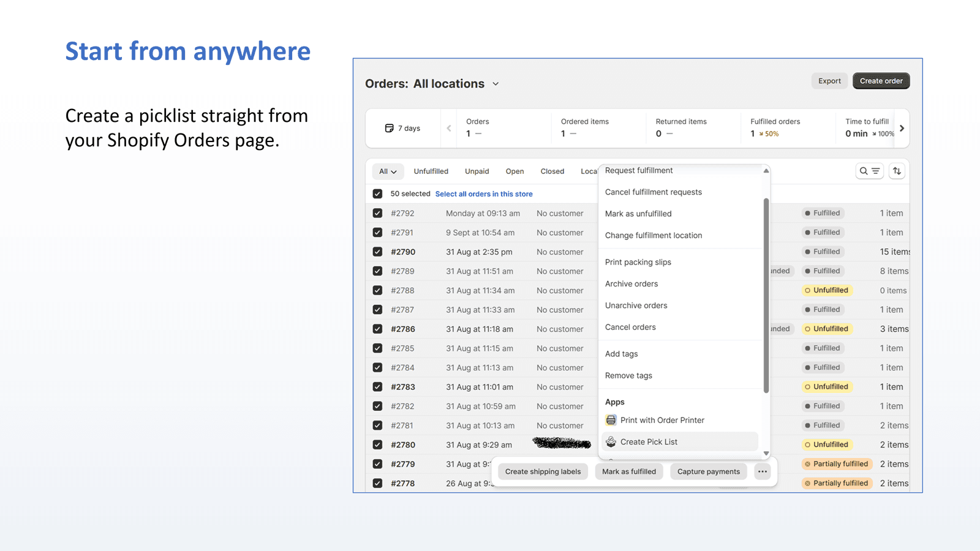
Task: Switch to the Unpaid tab
Action: point(477,171)
